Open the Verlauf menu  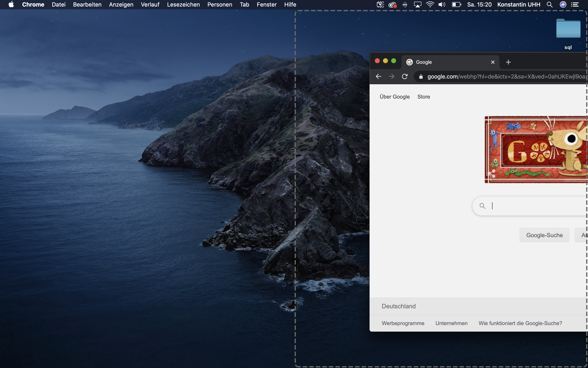tap(150, 4)
